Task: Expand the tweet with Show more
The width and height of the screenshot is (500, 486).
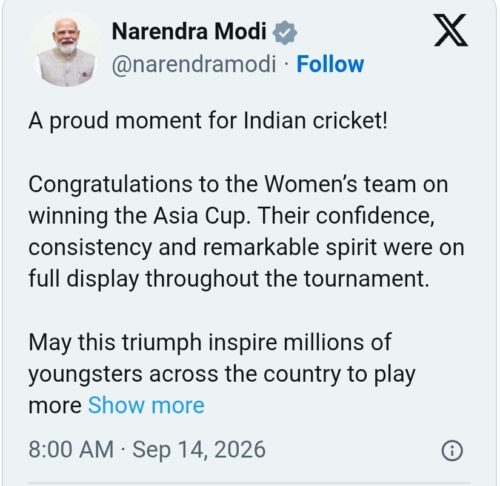Action: pyautogui.click(x=146, y=405)
